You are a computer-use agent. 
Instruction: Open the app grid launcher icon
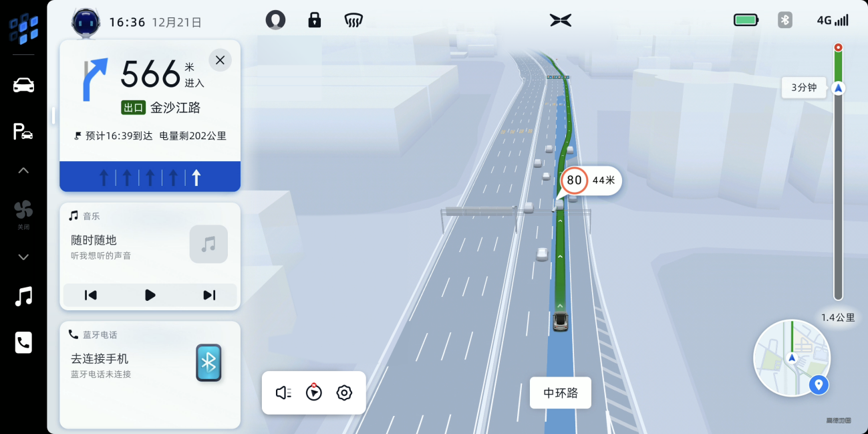[x=23, y=29]
